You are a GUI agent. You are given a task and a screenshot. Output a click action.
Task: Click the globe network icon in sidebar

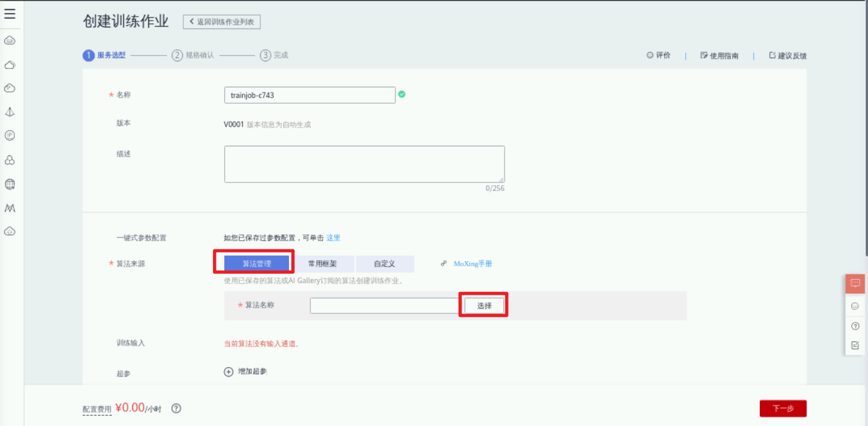click(x=10, y=184)
